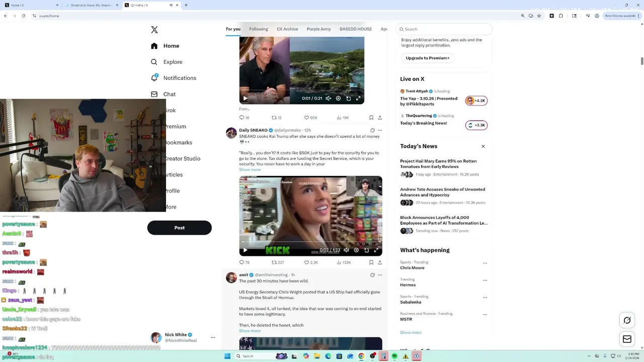Reply to the post with 78 comments
The height and width of the screenshot is (362, 644).
[x=244, y=262]
